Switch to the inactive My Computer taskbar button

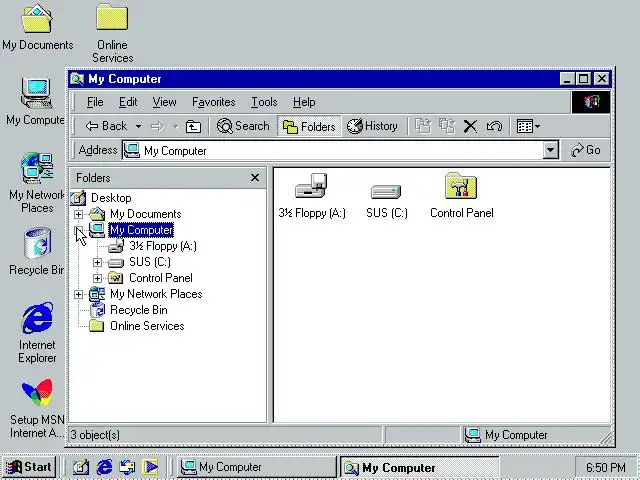pos(256,467)
